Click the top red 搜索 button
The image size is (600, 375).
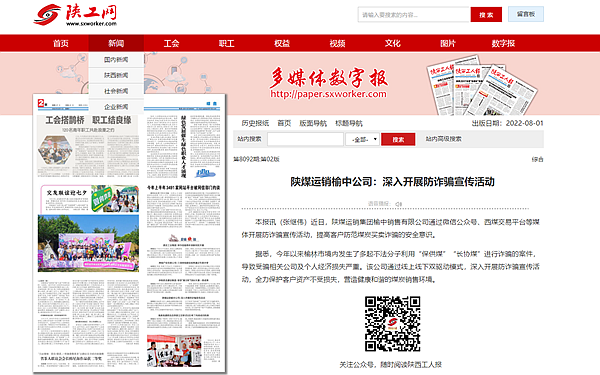click(486, 15)
